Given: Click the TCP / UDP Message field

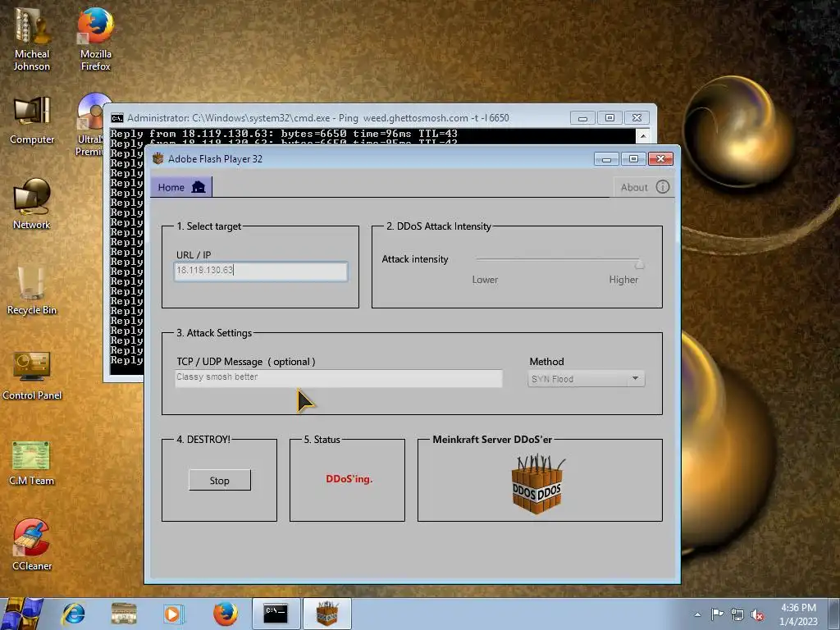Looking at the screenshot, I should (339, 378).
